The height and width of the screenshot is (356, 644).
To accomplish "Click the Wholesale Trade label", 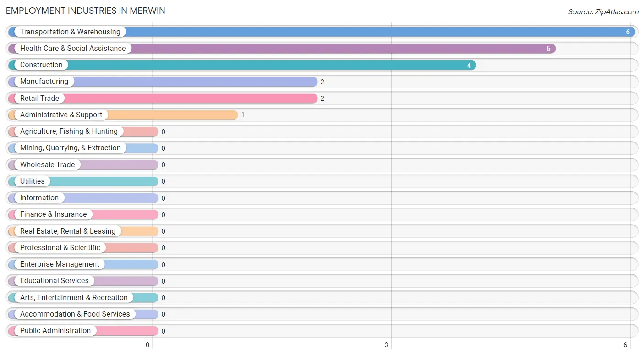I will coord(47,164).
